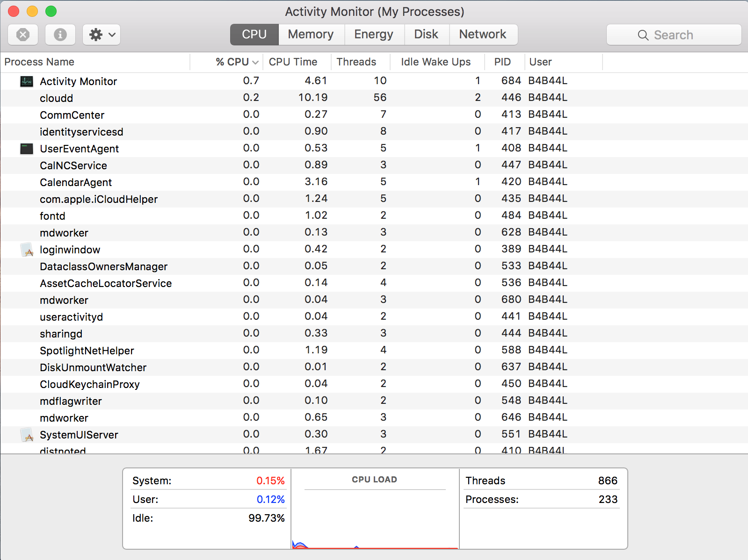Sort by User column header
748x560 pixels.
point(563,62)
